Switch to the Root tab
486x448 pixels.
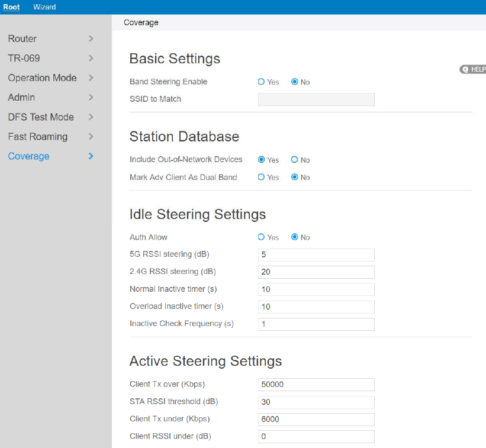coord(11,7)
